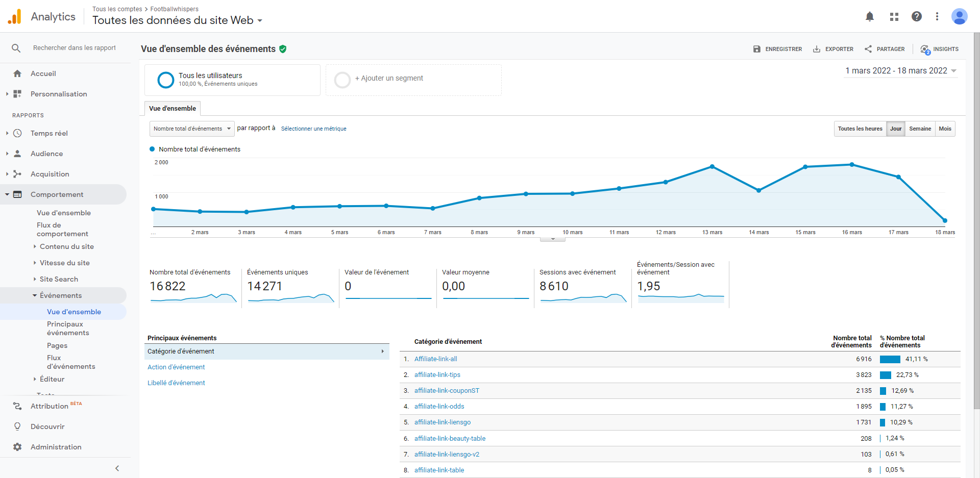Switch chart granularity to Mois
The width and height of the screenshot is (980, 478).
coord(945,129)
